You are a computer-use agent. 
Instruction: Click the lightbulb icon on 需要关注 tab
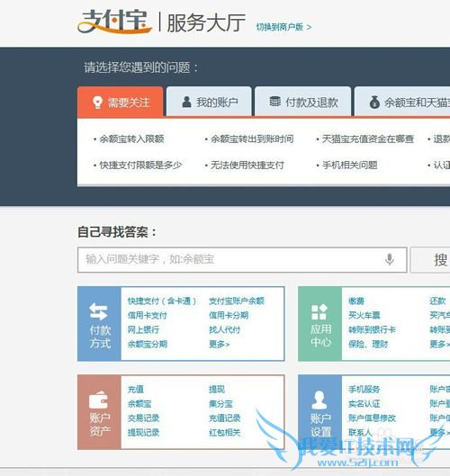97,103
